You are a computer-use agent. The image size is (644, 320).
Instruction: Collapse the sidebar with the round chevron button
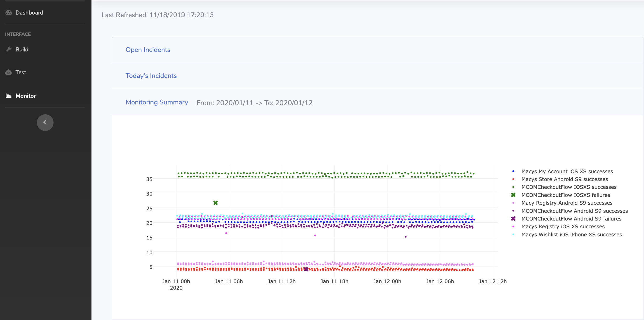[45, 122]
